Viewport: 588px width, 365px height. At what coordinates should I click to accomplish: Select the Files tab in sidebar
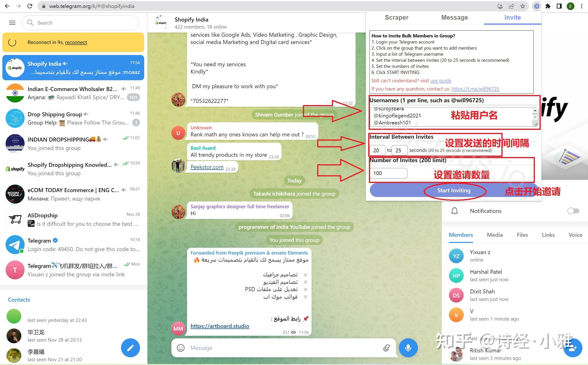pos(522,235)
